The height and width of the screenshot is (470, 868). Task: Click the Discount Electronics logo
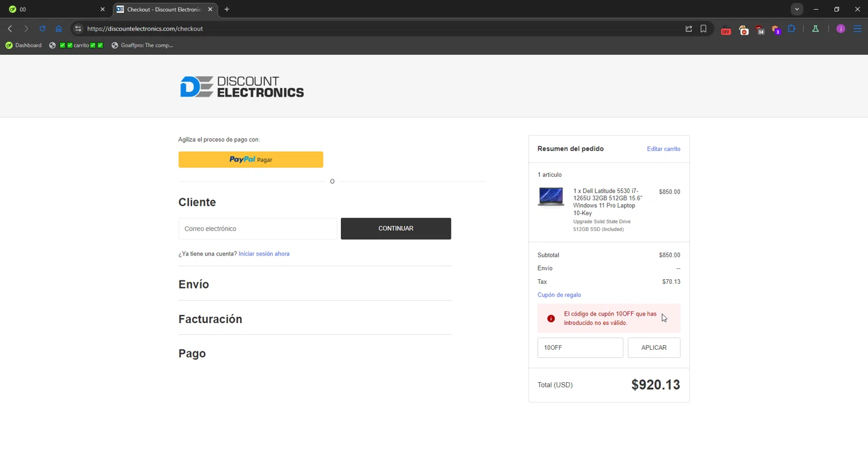[242, 87]
